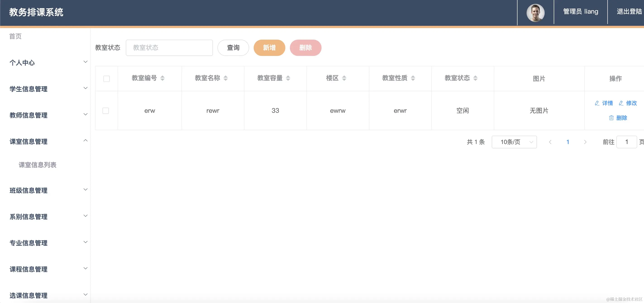Check the checkbox for the erw row
The height and width of the screenshot is (303, 644).
pyautogui.click(x=106, y=111)
